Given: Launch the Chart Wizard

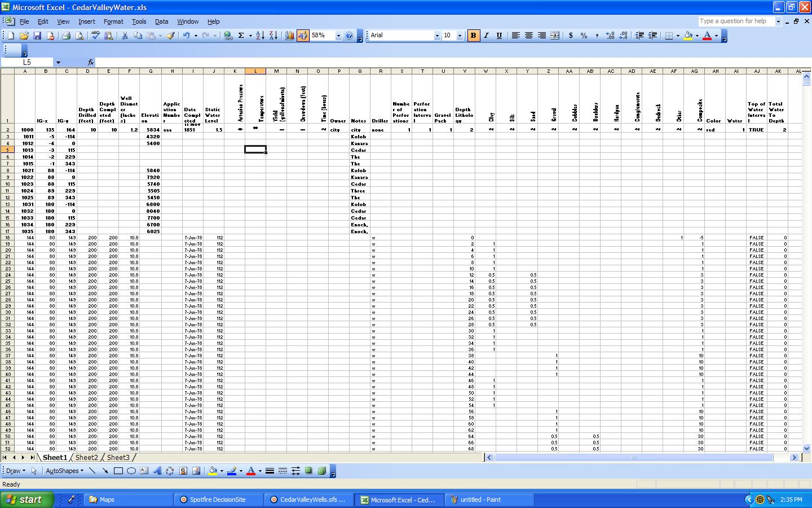Looking at the screenshot, I should pos(290,36).
